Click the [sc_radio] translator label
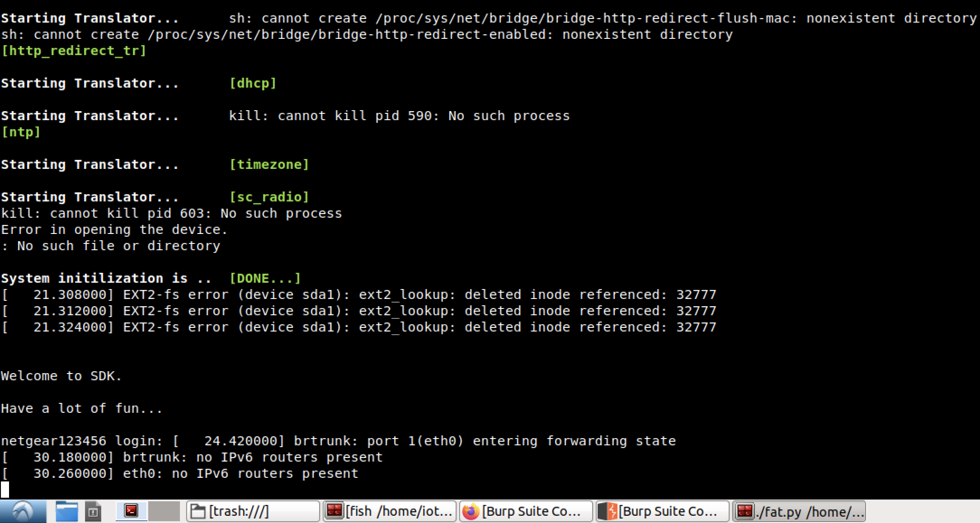Image resolution: width=980 pixels, height=523 pixels. pyautogui.click(x=269, y=197)
